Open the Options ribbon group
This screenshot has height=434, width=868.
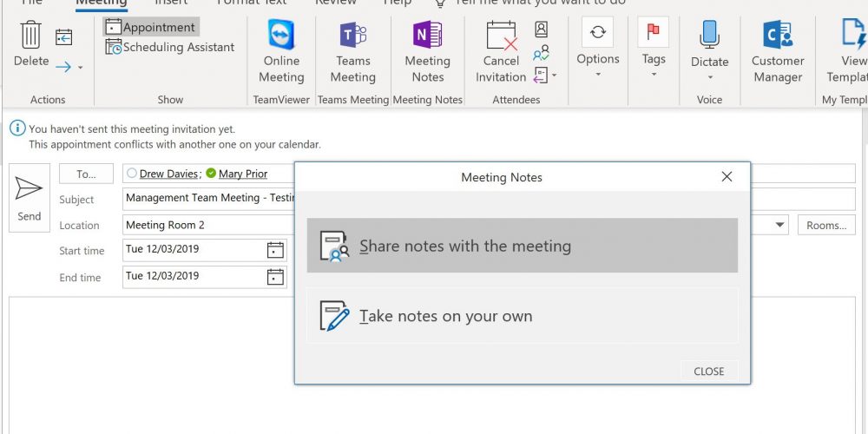click(598, 49)
